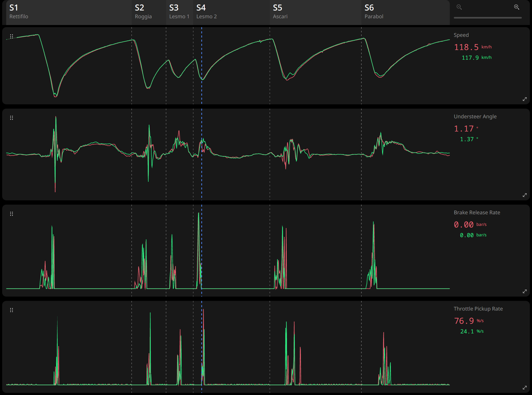Click the zoom out magnifier icon
This screenshot has height=395, width=532.
pos(459,7)
